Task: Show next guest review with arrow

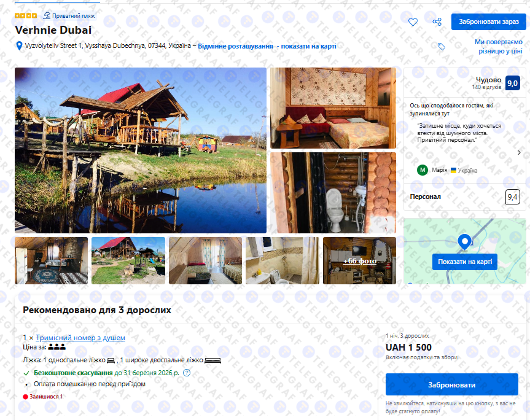Action: pyautogui.click(x=519, y=152)
